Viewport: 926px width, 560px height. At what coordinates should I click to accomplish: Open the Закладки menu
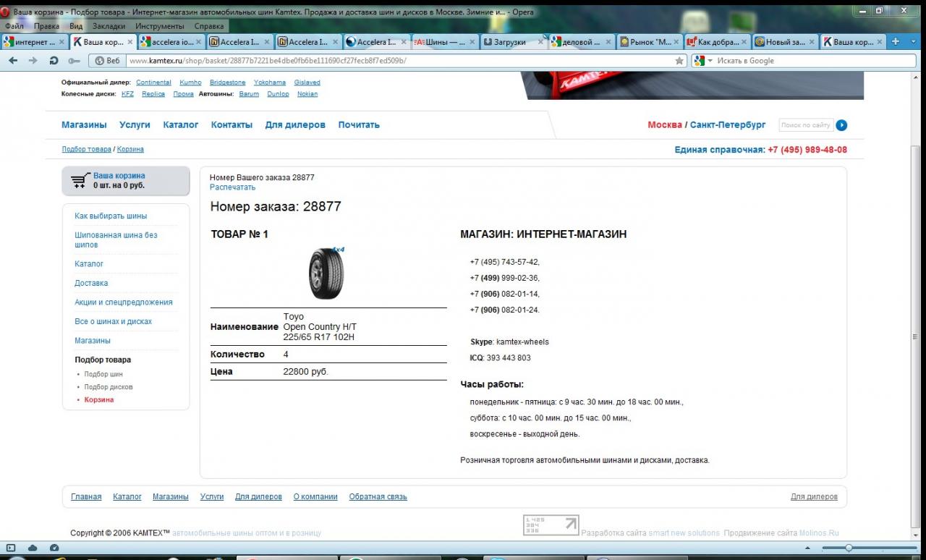(109, 26)
